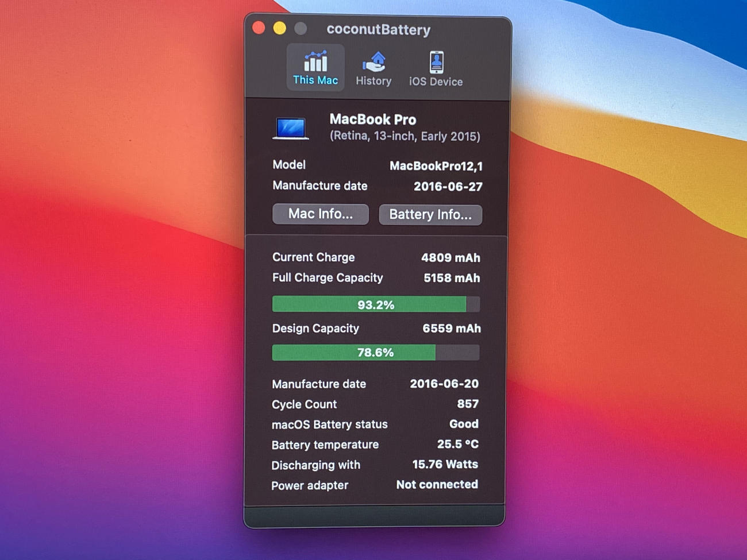Click the 857 cycle count value
This screenshot has width=747, height=560.
pyautogui.click(x=468, y=404)
